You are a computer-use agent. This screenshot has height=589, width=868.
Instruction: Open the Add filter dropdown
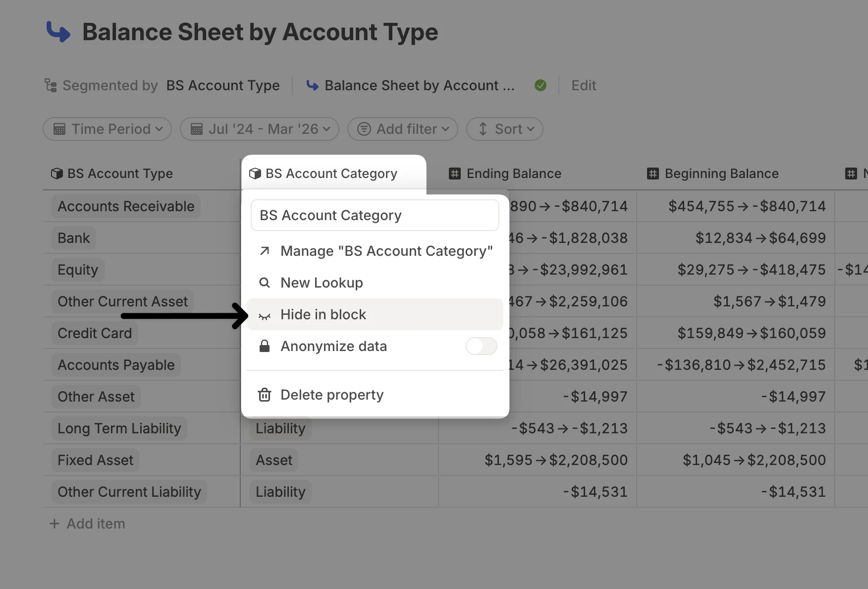(x=403, y=129)
